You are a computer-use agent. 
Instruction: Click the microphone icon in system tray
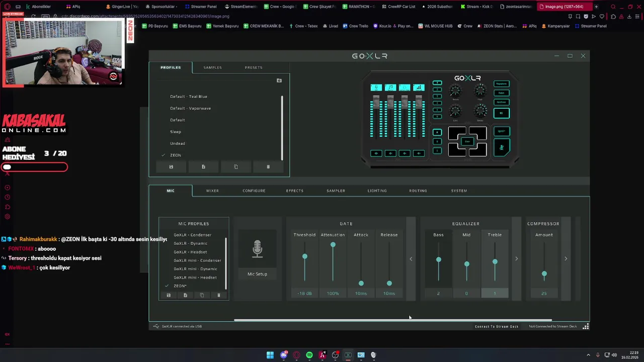click(598, 355)
